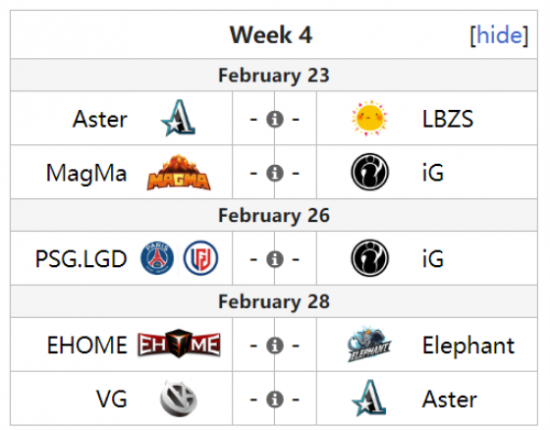Click the LBZS sun logo
Screen dimensions: 550x430
(369, 118)
